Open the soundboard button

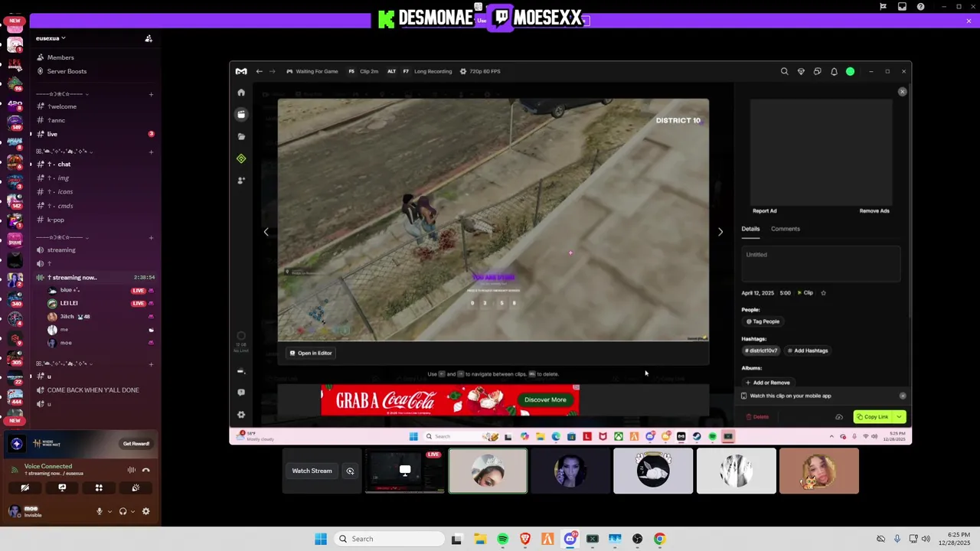pos(136,487)
